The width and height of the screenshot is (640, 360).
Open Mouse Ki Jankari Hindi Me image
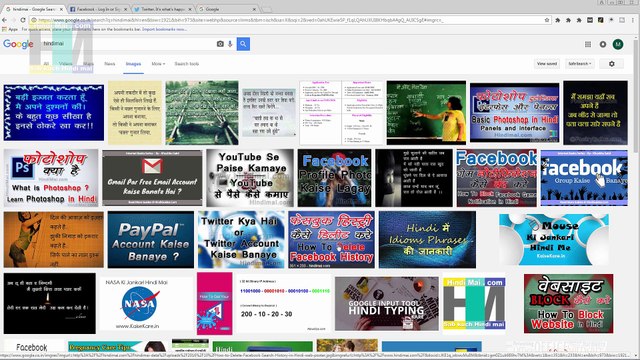coord(553,240)
